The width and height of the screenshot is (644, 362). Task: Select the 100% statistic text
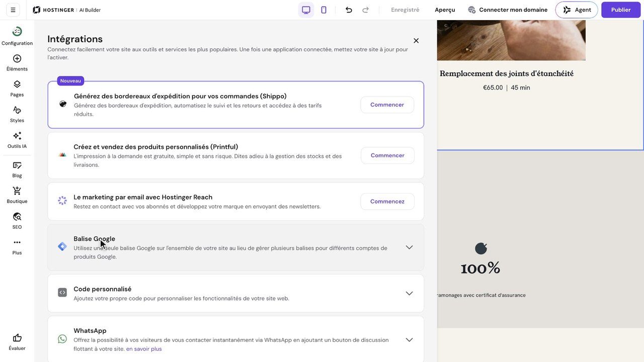[480, 268]
